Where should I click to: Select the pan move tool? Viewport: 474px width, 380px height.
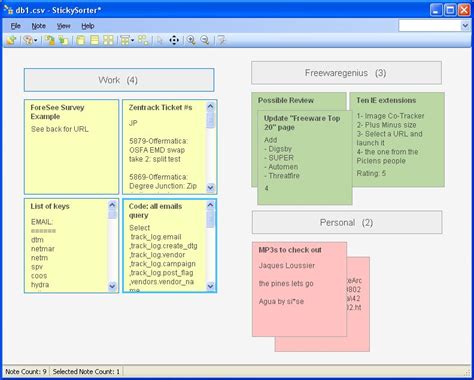174,40
